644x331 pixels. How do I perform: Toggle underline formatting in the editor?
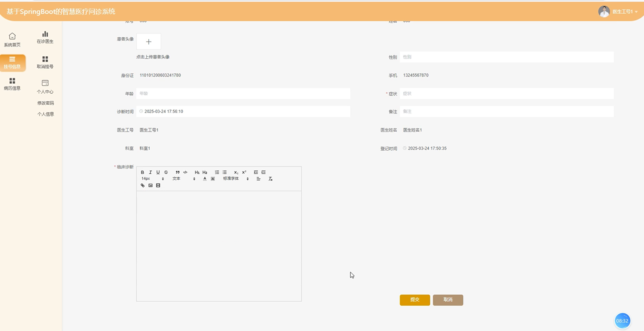[x=158, y=172]
